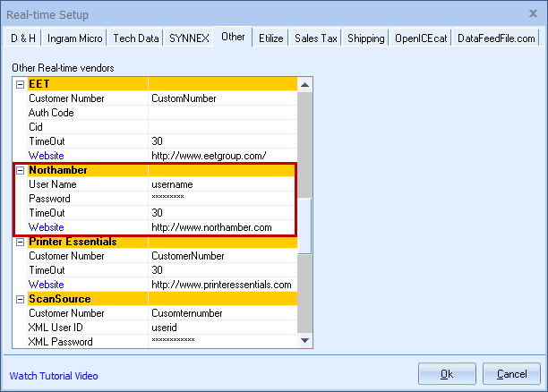Edit the Northamber TimeOut value
The height and width of the screenshot is (392, 548).
coord(223,213)
